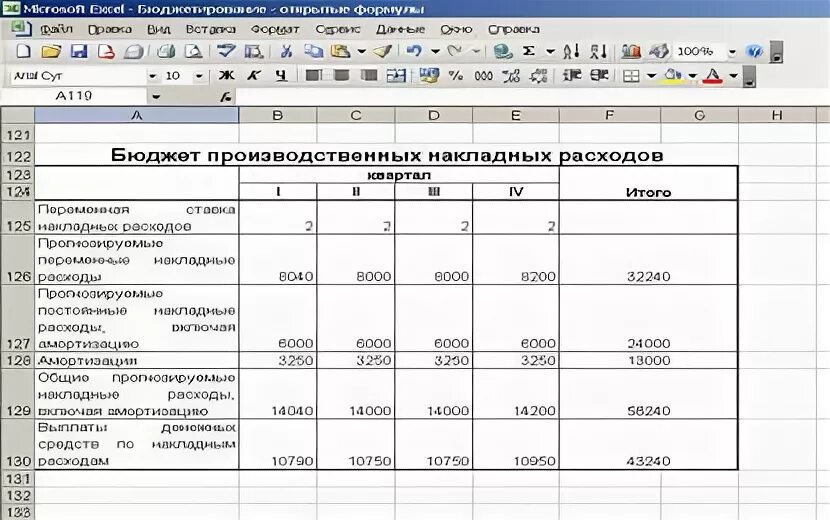
Task: Select row 130 header
Action: click(x=17, y=444)
